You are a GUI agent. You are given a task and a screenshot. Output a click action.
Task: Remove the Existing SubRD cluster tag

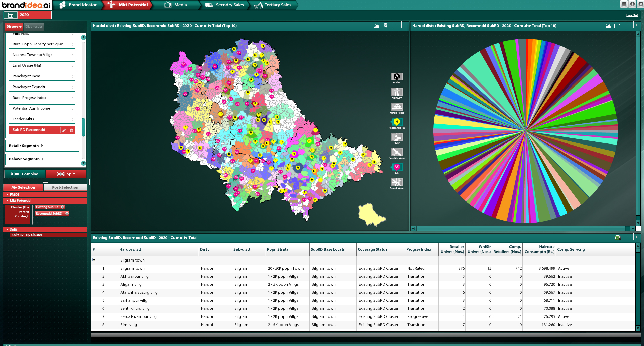point(63,207)
